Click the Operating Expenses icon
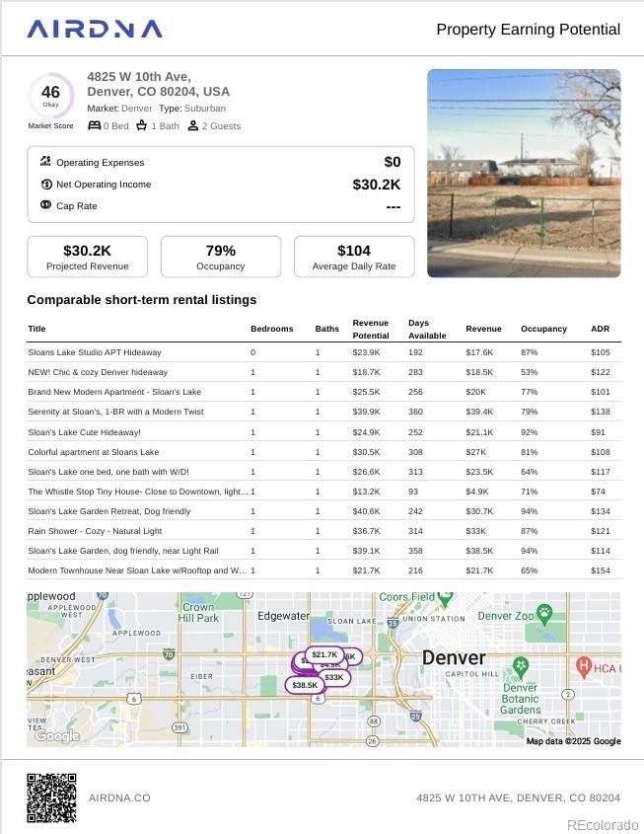The height and width of the screenshot is (834, 644). [45, 162]
